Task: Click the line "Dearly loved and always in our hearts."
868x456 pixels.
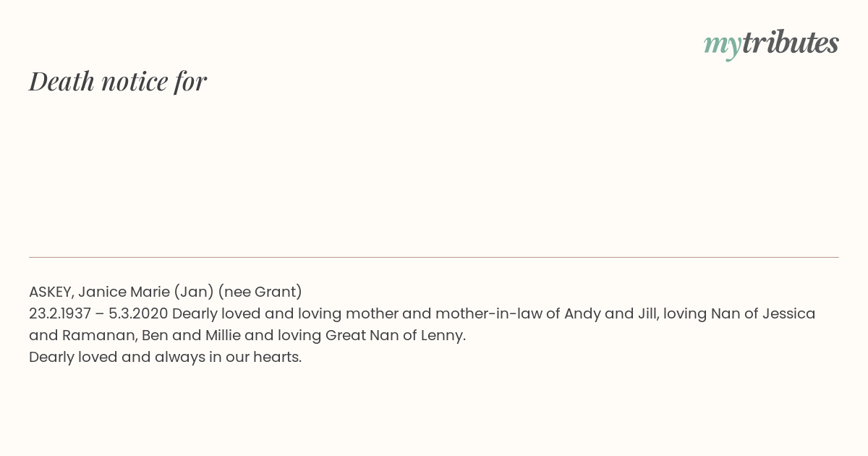Action: pos(165,357)
